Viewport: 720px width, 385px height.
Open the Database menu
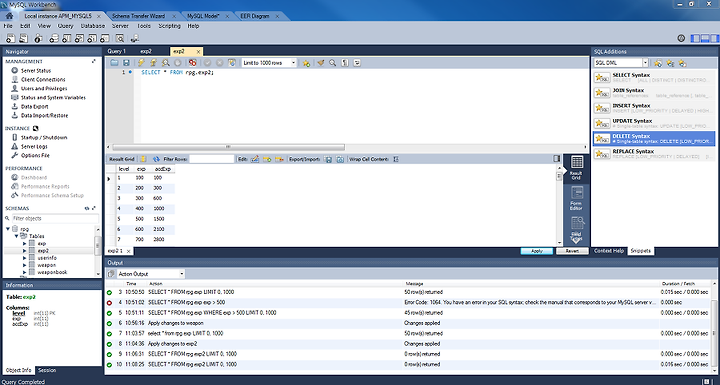[x=93, y=26]
